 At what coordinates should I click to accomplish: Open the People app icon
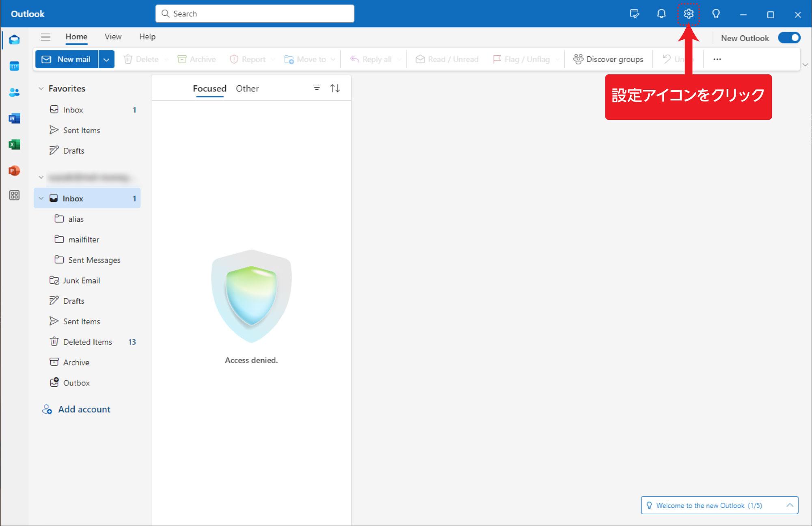(x=14, y=92)
